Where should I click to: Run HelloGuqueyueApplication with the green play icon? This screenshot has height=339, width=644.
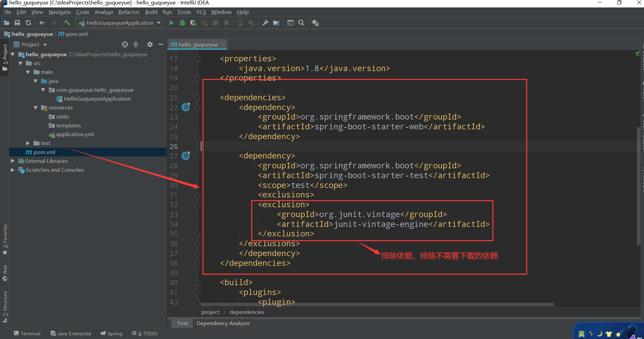tap(171, 23)
